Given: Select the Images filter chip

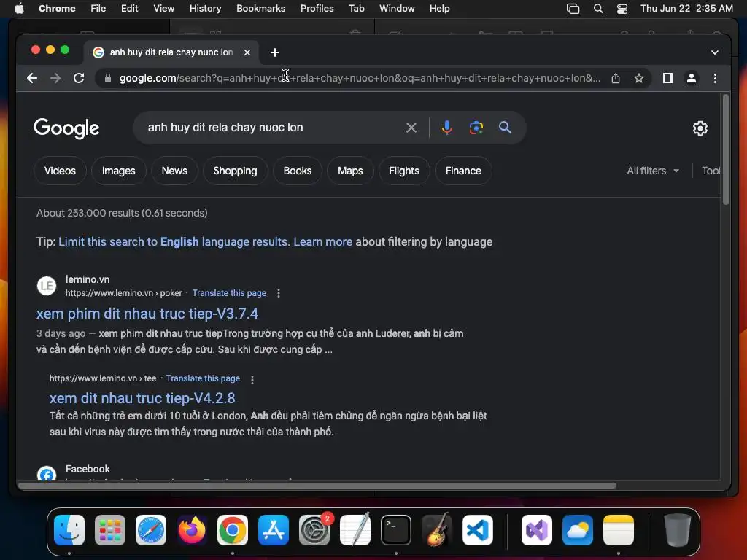Looking at the screenshot, I should [119, 171].
